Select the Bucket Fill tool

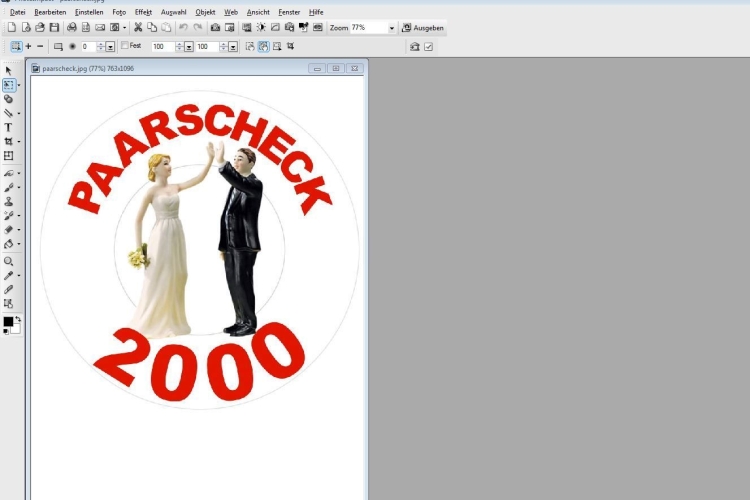8,244
